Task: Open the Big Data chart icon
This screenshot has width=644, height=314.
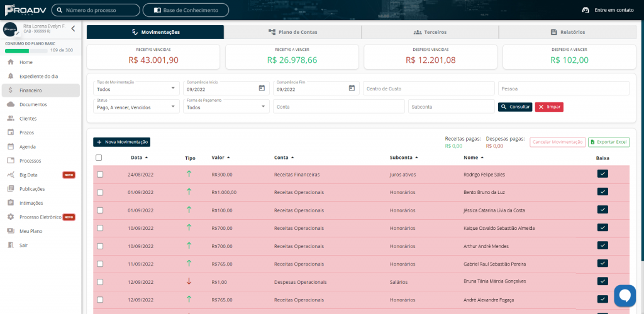Action: [11, 175]
